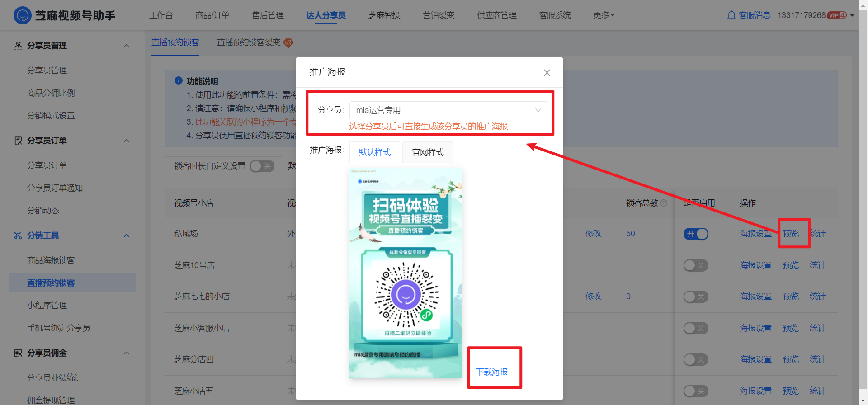868x405 pixels.
Task: Open 供应商管理 in top navigation
Action: point(497,15)
